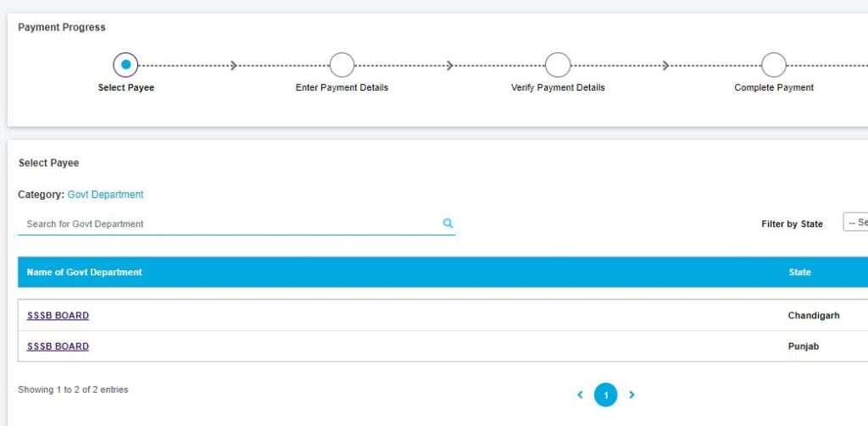Click the Verify Payment Details step circle

(558, 64)
